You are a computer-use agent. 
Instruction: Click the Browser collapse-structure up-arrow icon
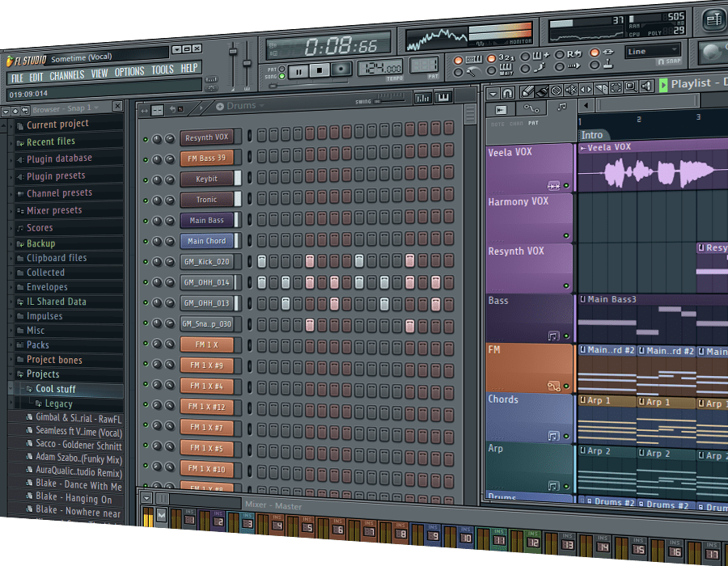point(15,112)
